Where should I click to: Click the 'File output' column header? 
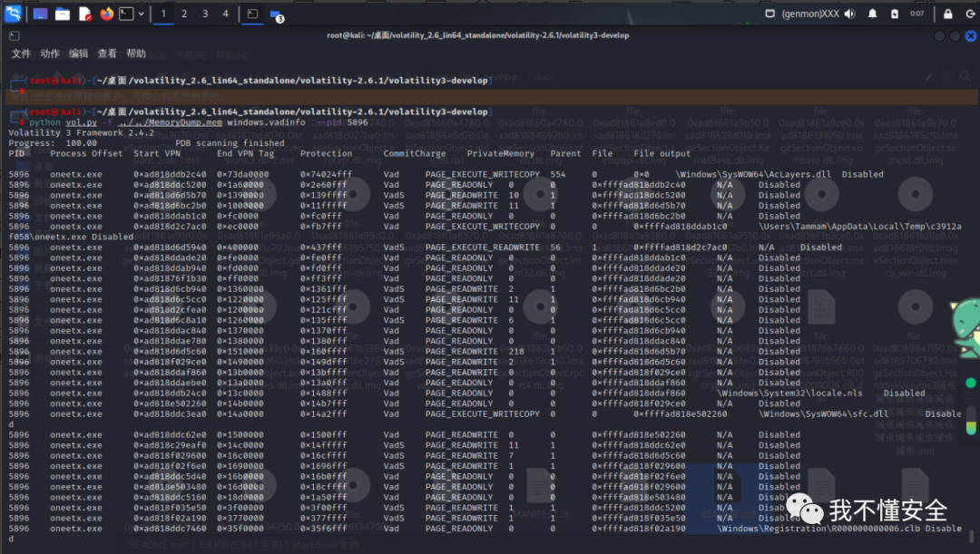coord(661,153)
